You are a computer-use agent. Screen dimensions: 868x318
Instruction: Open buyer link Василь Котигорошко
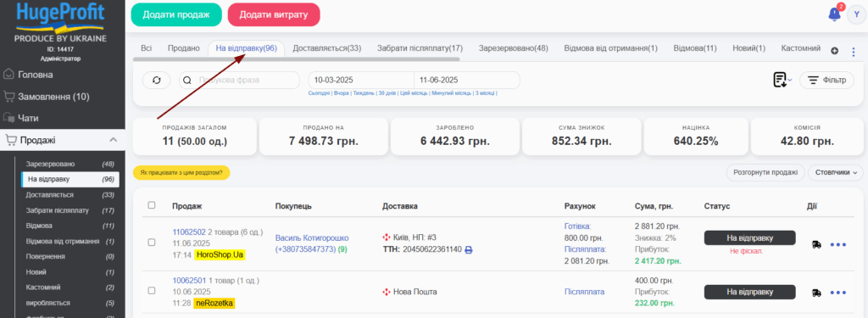(312, 237)
